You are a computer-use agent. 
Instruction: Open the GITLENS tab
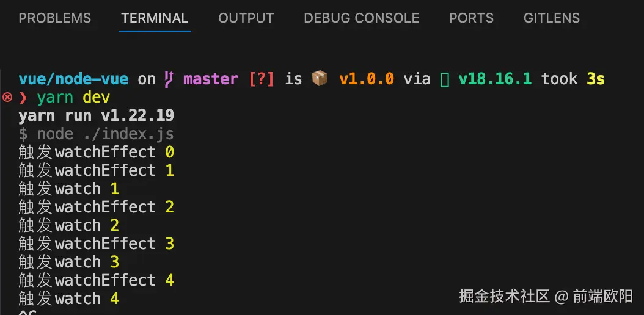[551, 18]
